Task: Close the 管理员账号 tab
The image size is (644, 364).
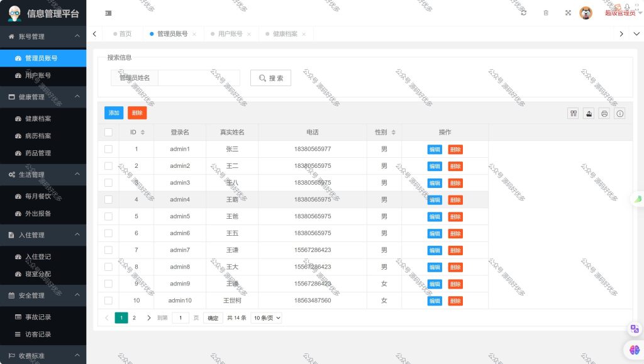Action: [194, 34]
